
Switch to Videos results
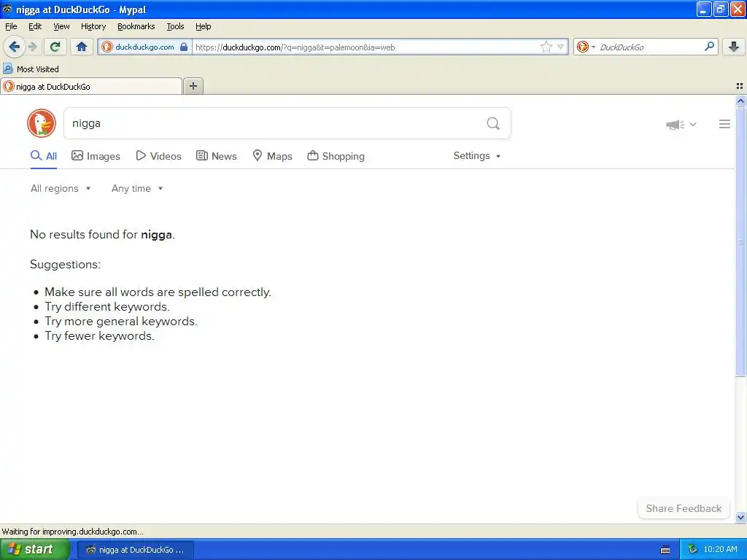pos(158,156)
